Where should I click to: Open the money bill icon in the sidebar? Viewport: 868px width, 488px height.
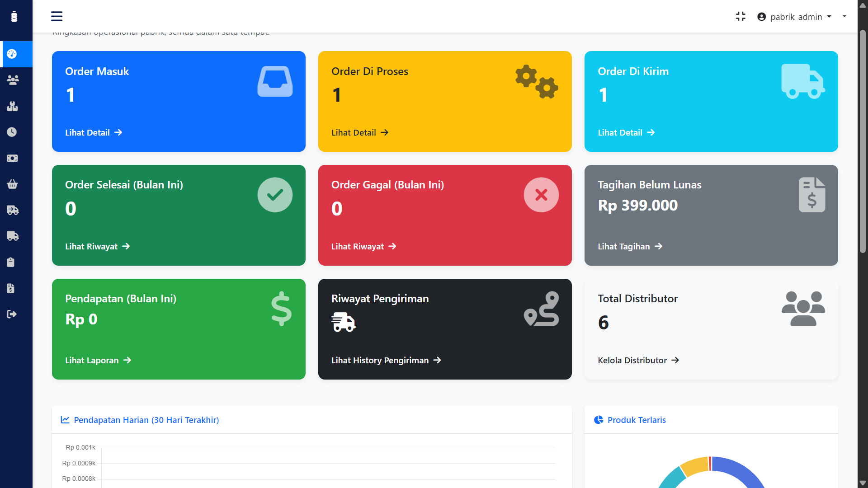12,158
